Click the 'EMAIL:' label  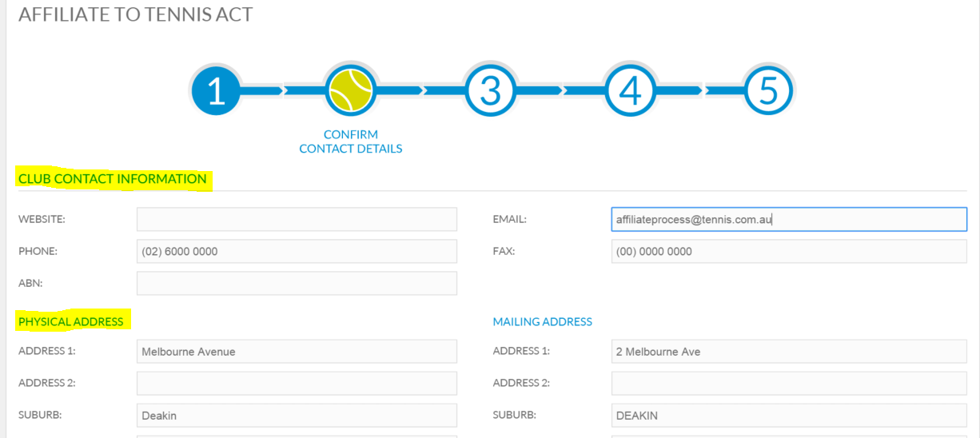click(509, 219)
